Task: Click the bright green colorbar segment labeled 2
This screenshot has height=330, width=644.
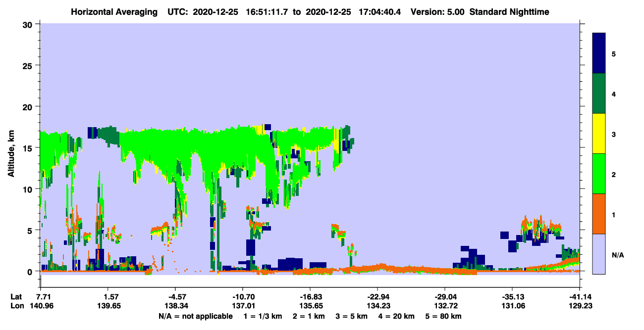Action: [599, 174]
